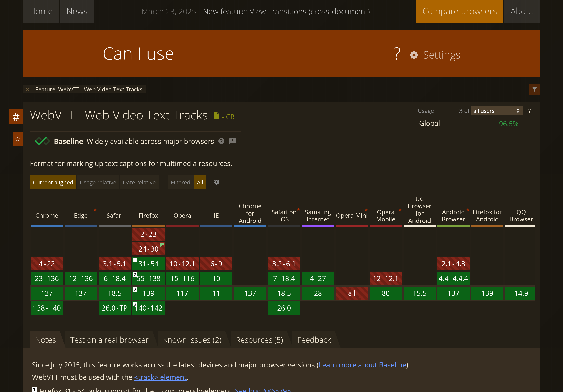
Task: Follow Learn more about Baseline link
Action: tap(362, 365)
